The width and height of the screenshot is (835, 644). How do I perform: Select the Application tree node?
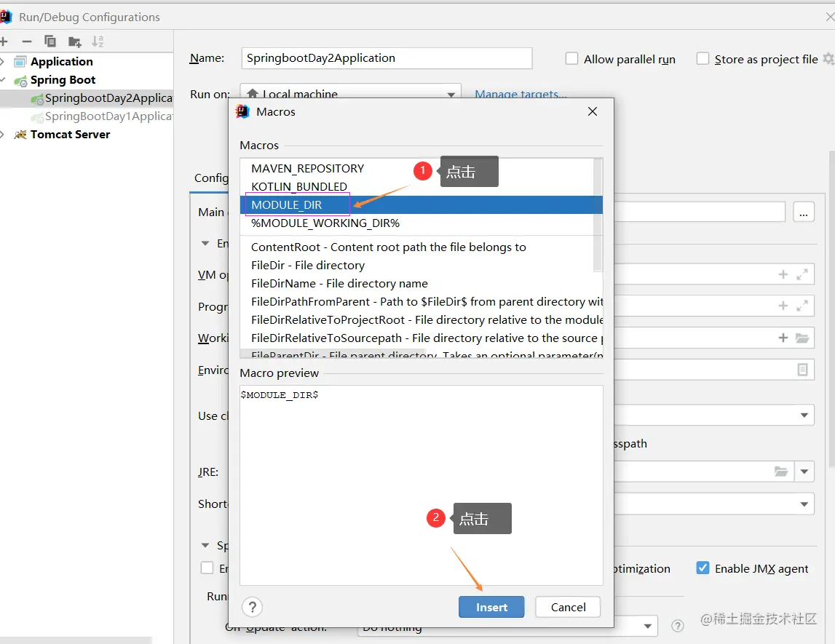coord(61,62)
